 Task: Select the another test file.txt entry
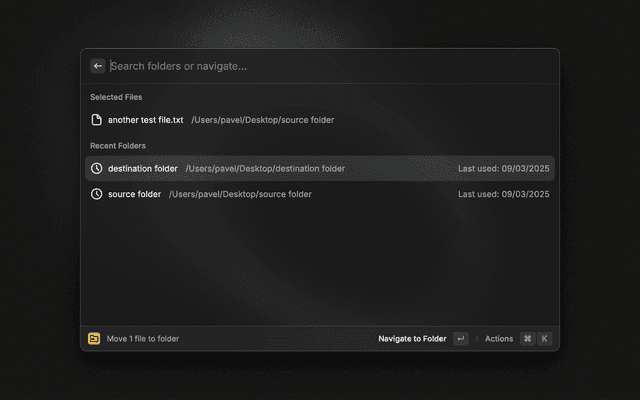pos(146,120)
